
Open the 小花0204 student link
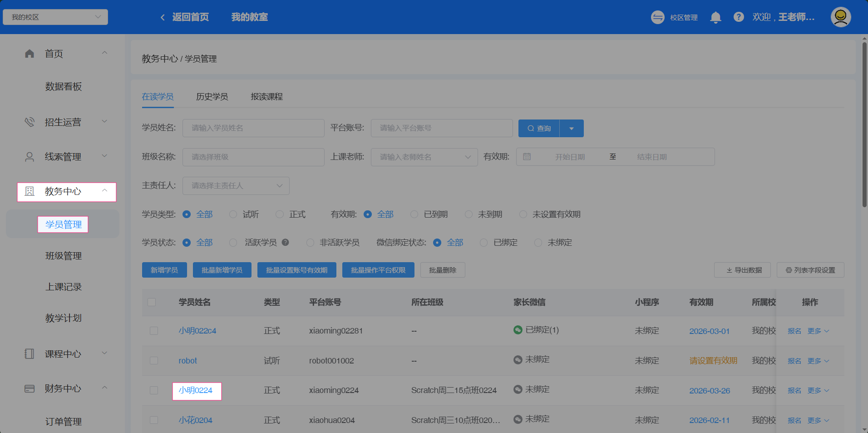(x=195, y=420)
